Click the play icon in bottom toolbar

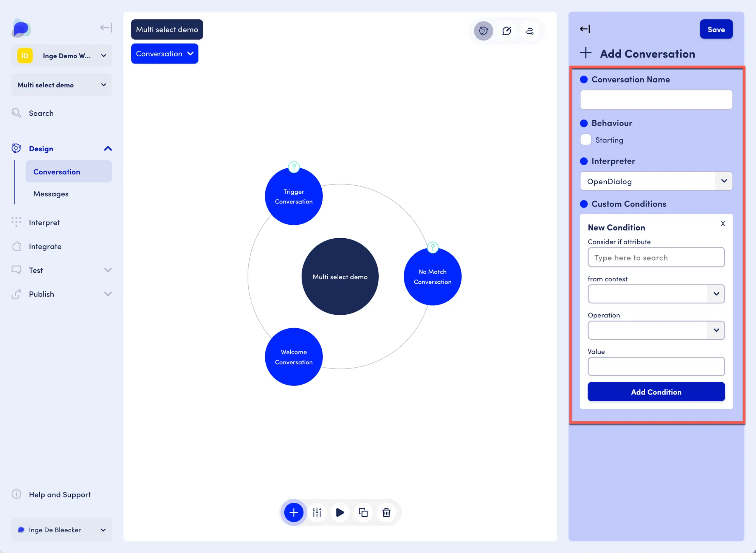coord(340,513)
